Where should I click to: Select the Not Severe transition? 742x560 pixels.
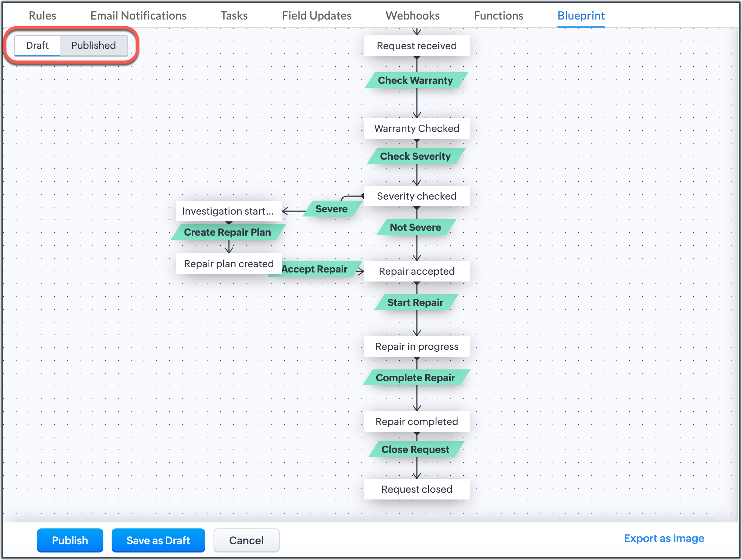click(415, 227)
